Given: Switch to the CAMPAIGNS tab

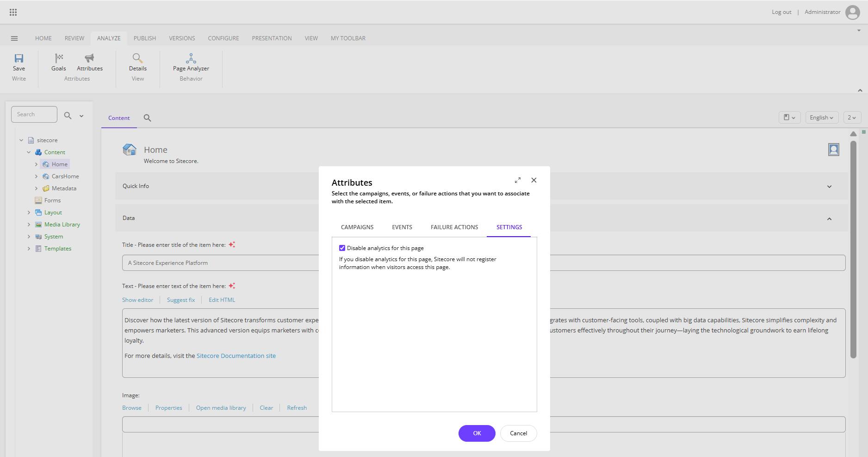Looking at the screenshot, I should coord(357,227).
